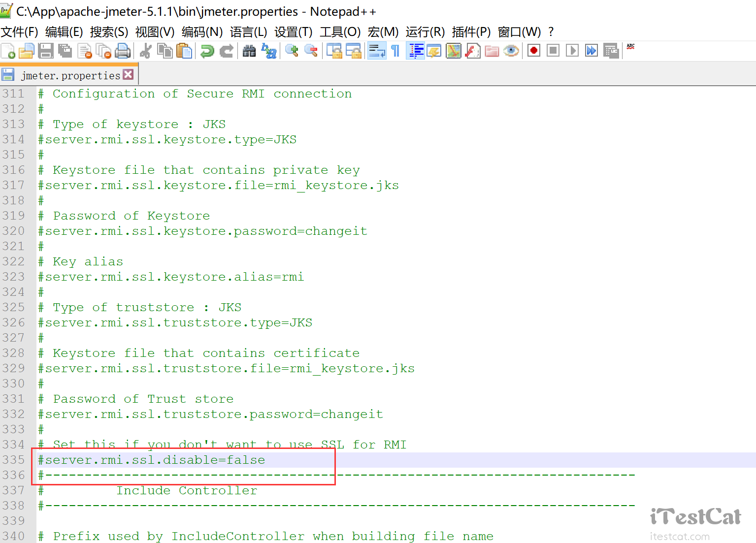Open the 编码(N) menu
Viewport: 756px width, 543px height.
(x=202, y=32)
